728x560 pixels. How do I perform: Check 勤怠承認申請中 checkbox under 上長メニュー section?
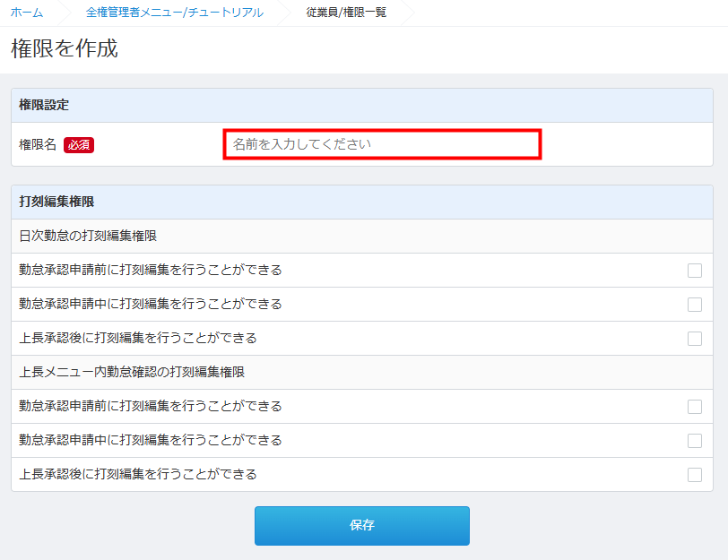695,441
